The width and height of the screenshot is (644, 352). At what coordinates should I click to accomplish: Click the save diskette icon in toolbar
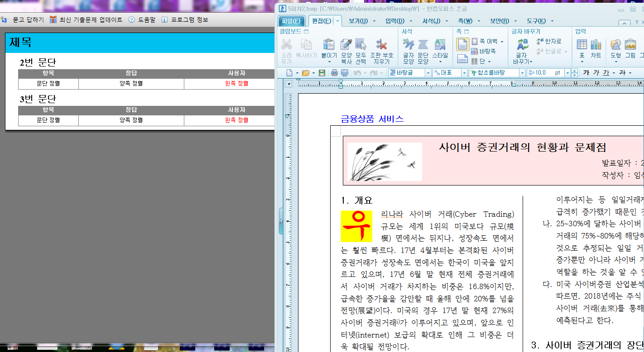tap(322, 73)
